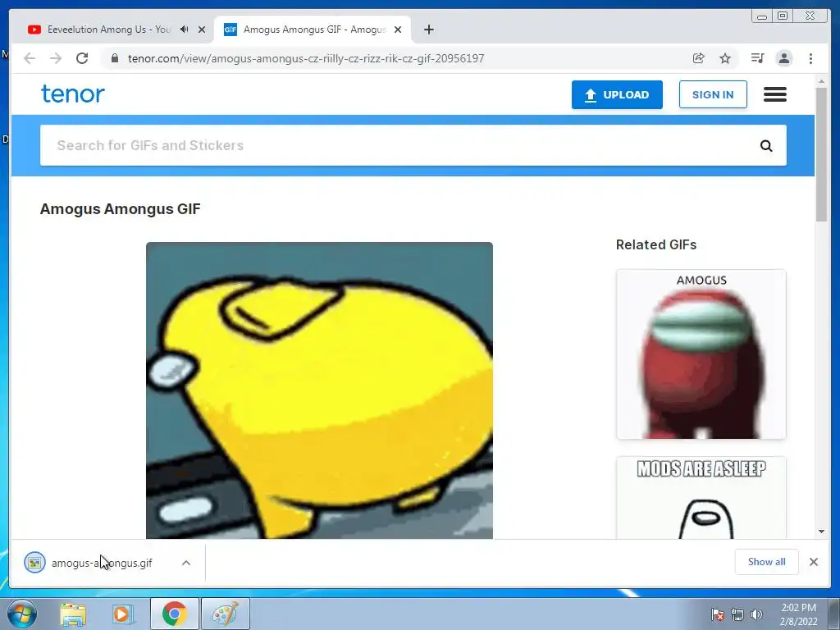The height and width of the screenshot is (630, 840).
Task: Open the Chrome profile avatar
Action: [784, 58]
